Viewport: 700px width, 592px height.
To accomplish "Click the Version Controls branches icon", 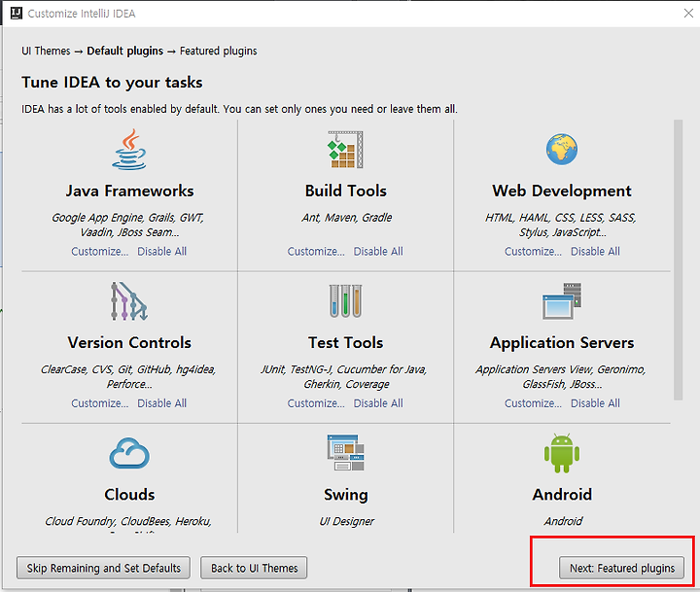I will point(129,301).
